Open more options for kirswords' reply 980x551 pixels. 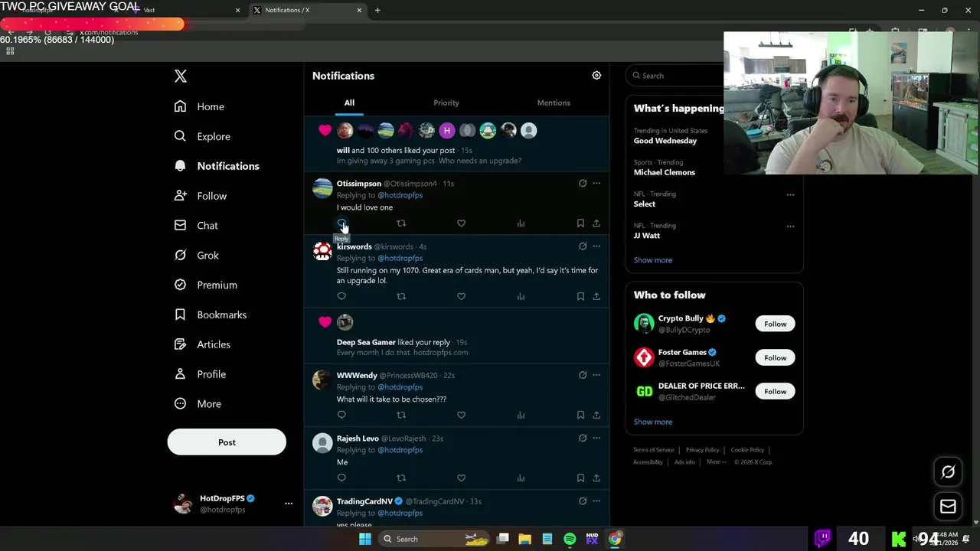point(596,246)
